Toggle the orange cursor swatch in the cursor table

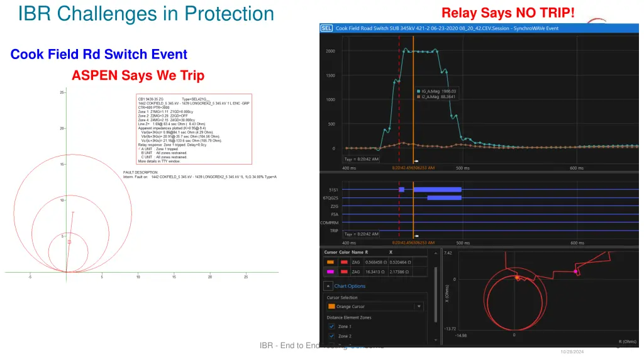330,262
